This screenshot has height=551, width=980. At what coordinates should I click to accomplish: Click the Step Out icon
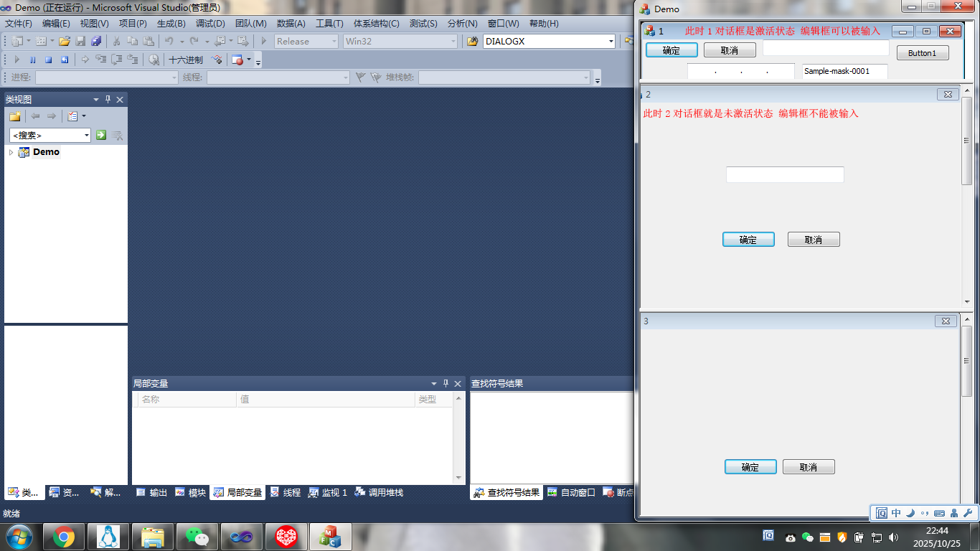(133, 60)
